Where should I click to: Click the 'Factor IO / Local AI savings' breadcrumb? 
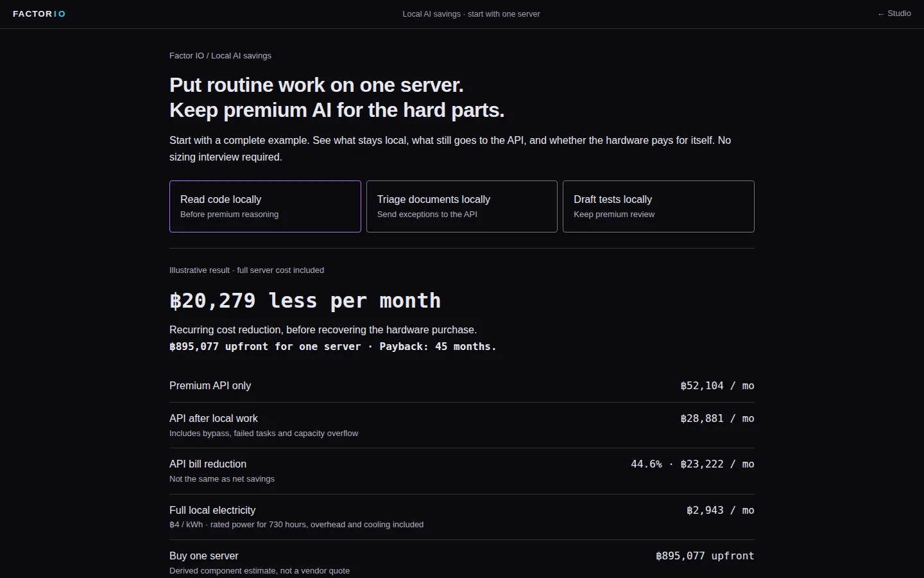pos(220,56)
